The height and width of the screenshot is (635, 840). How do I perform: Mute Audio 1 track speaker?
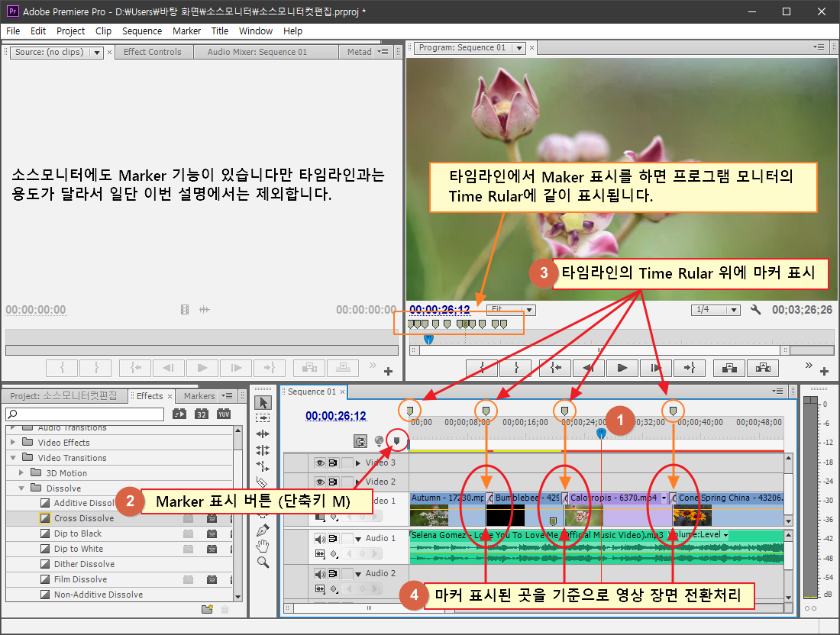click(x=320, y=539)
